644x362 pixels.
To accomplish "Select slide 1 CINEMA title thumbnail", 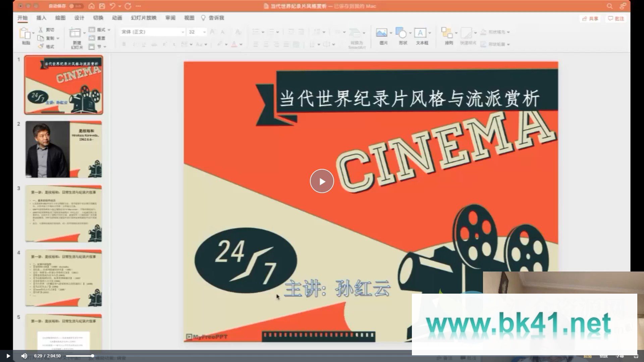I will (x=63, y=85).
